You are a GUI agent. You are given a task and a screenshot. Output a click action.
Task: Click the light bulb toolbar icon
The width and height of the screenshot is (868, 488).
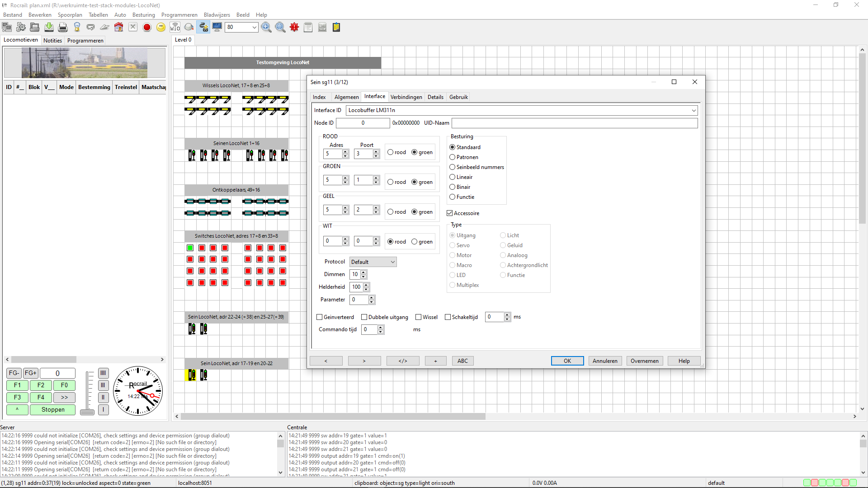click(x=77, y=28)
